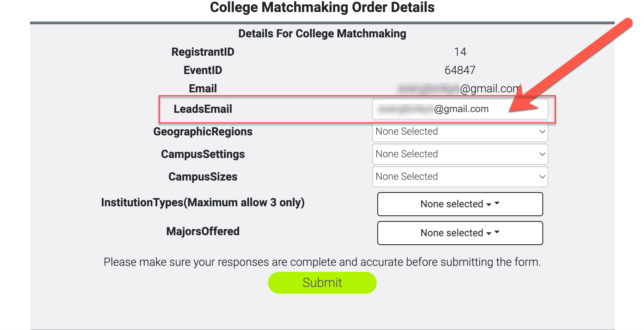Image resolution: width=644 pixels, height=330 pixels.
Task: Click the GeographicRegions label text
Action: [x=203, y=132]
